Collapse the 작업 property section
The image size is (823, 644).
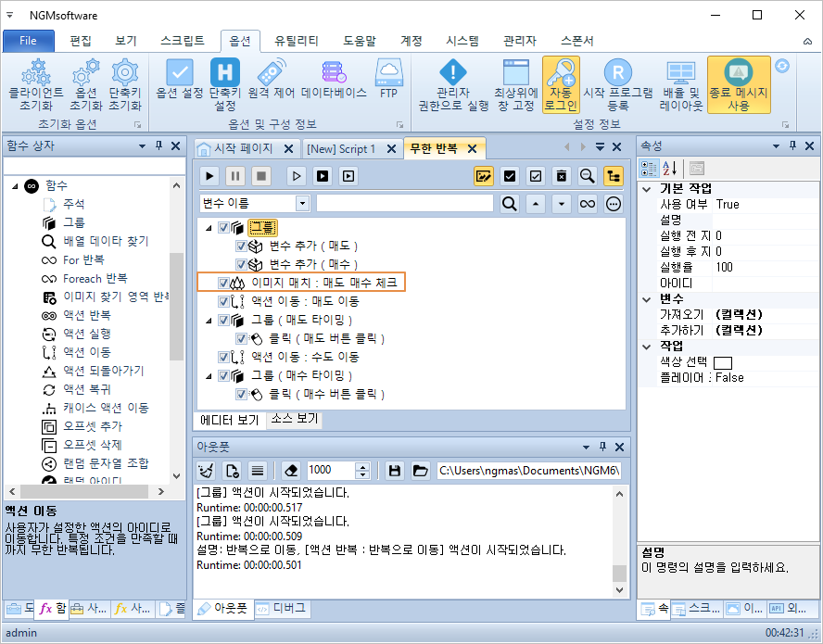[x=647, y=347]
